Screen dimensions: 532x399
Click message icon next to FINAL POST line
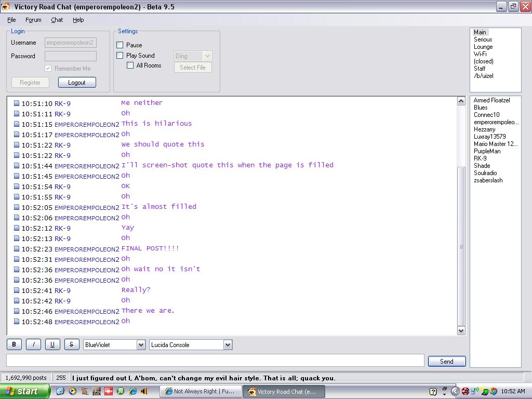17,249
